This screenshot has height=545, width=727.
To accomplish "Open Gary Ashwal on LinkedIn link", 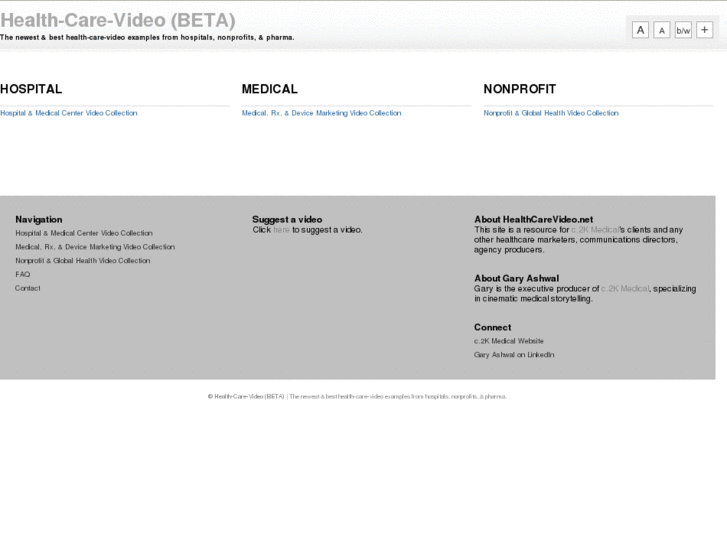I will coord(514,355).
